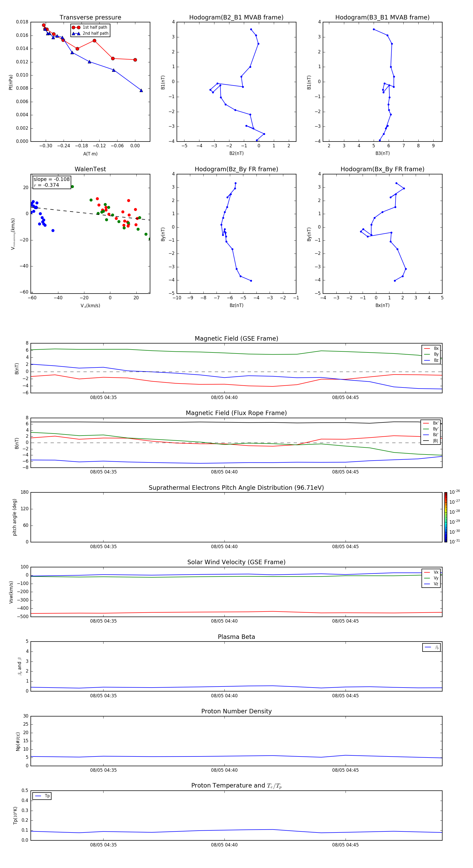Click the 'B2(nT)' x-axis label
The height and width of the screenshot is (868, 473).
pos(236,153)
